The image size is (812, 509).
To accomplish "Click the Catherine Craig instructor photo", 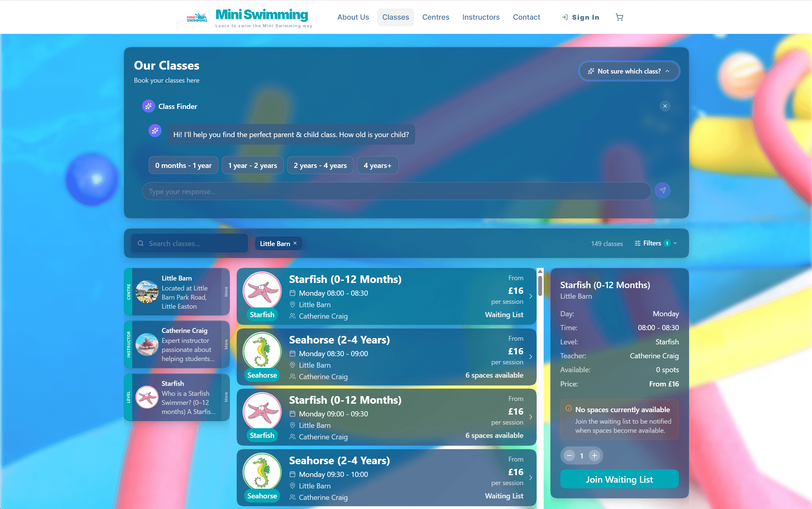I will pos(147,344).
